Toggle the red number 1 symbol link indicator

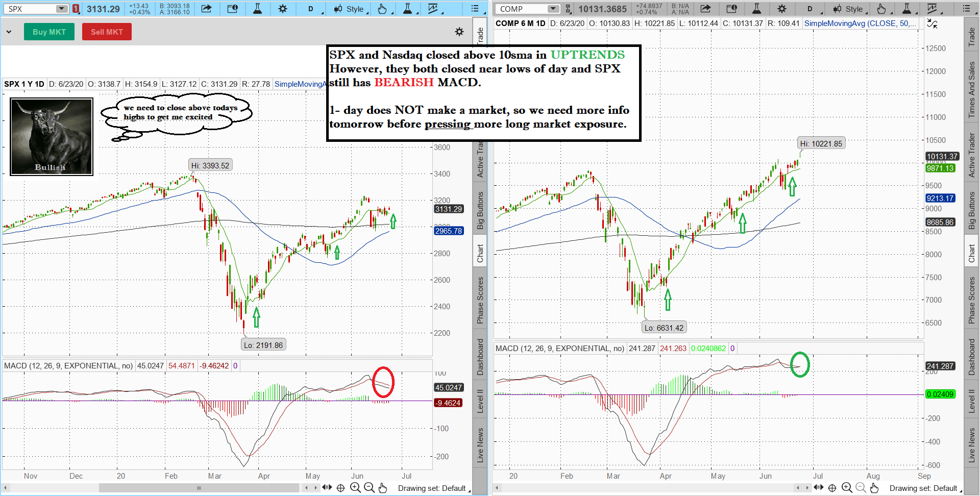click(76, 9)
